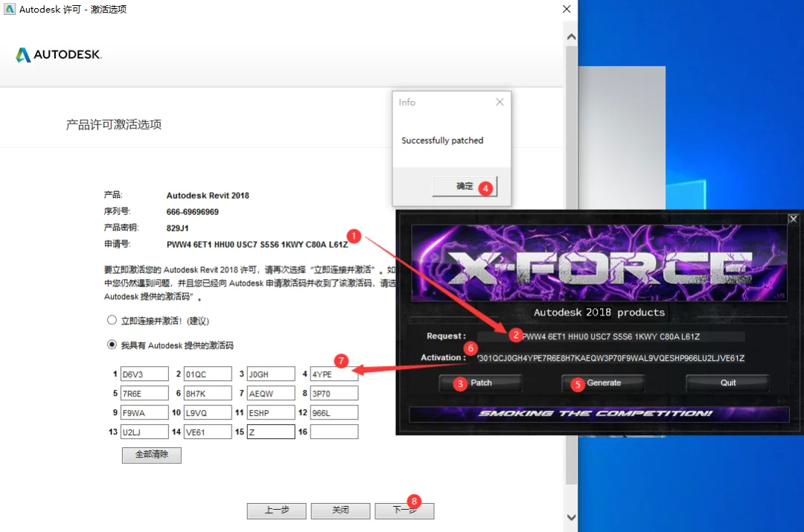Click the empty activation code box 16
804x532 pixels.
tap(334, 432)
